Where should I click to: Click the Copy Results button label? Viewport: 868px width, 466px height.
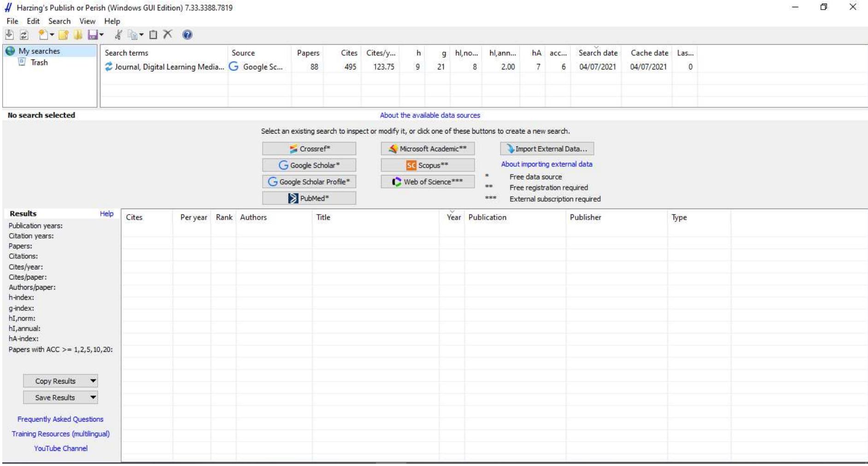click(55, 381)
